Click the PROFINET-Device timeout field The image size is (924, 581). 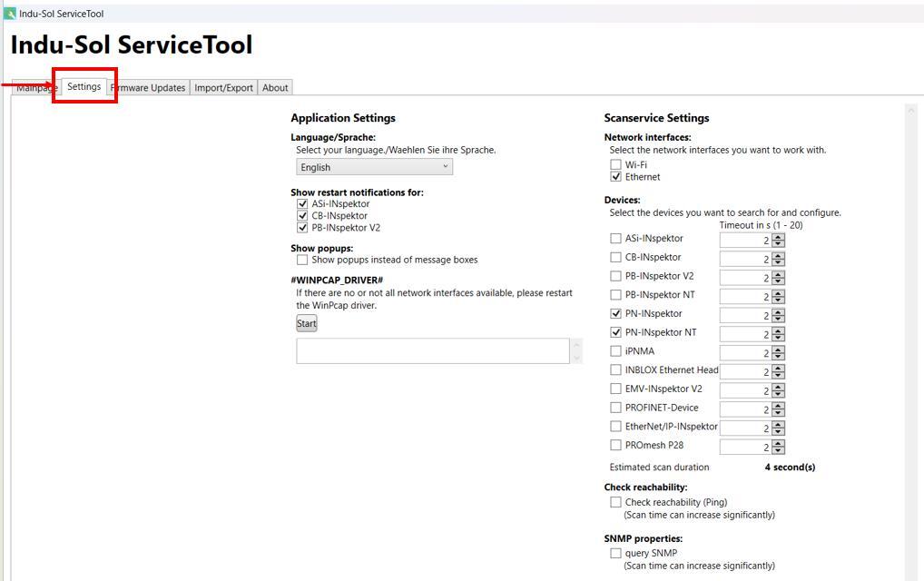(x=745, y=409)
